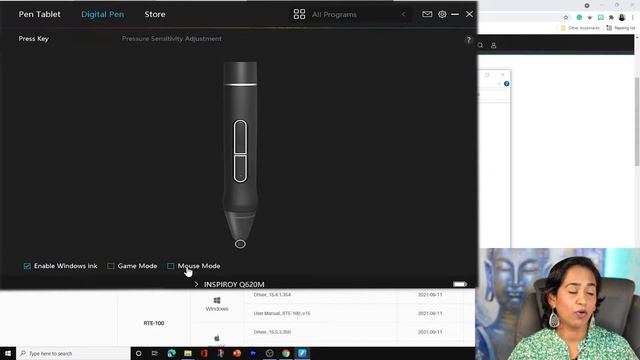This screenshot has width=640, height=360.
Task: Bookmark page with Chrome star icon
Action: tap(566, 18)
